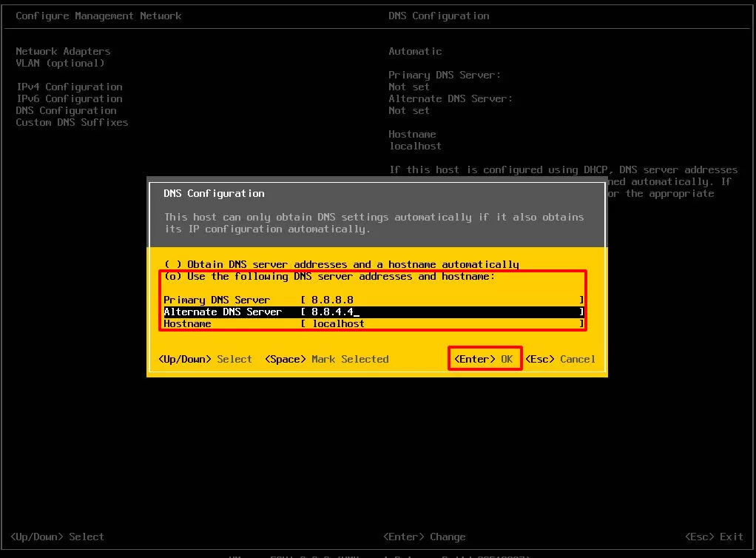Viewport: 756px width, 558px height.
Task: Click the DNS Configuration dialog title bar
Action: (377, 193)
